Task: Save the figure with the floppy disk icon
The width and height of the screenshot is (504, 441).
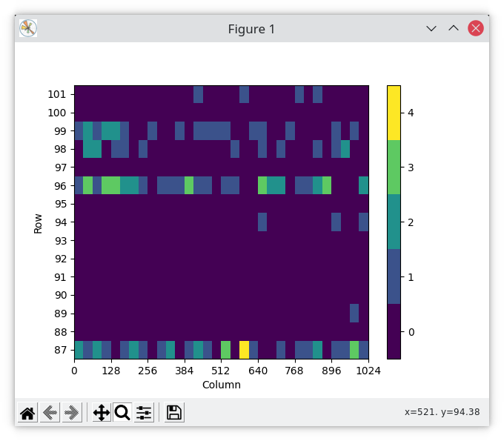Action: coord(174,412)
